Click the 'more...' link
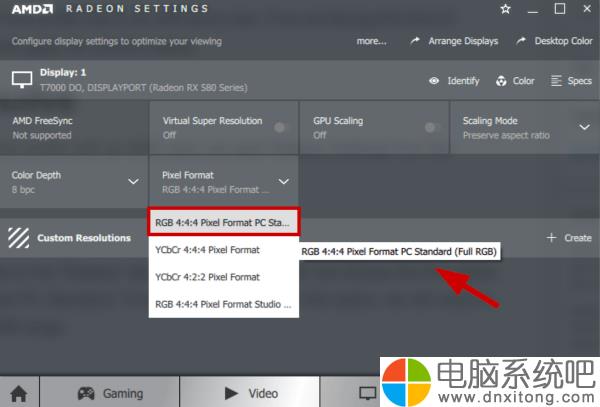The width and height of the screenshot is (600, 407). coord(371,41)
